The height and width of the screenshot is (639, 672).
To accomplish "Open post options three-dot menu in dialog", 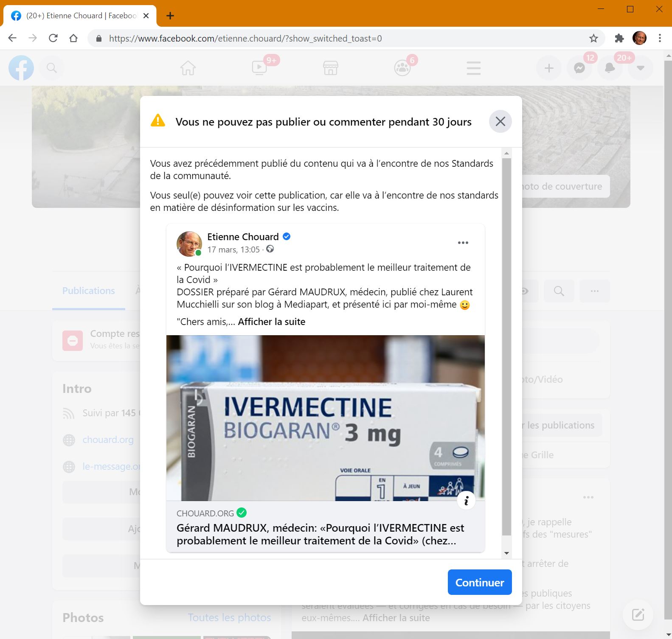I will point(463,243).
